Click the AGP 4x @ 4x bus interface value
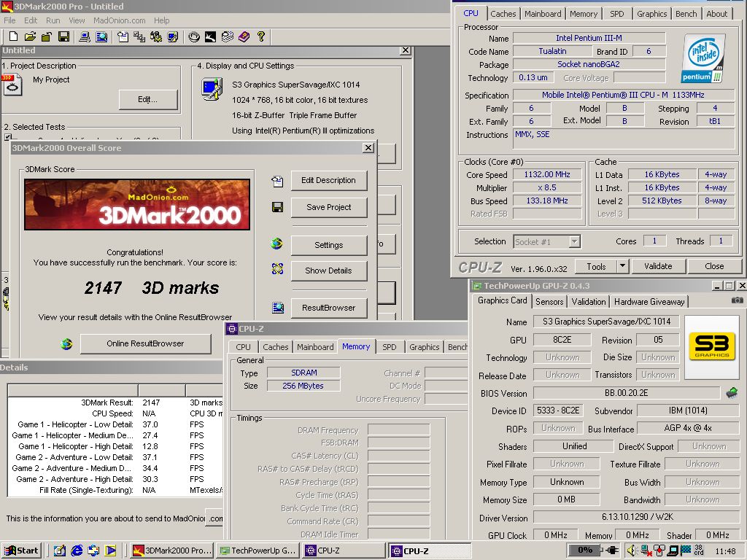The height and width of the screenshot is (560, 747). [x=688, y=428]
